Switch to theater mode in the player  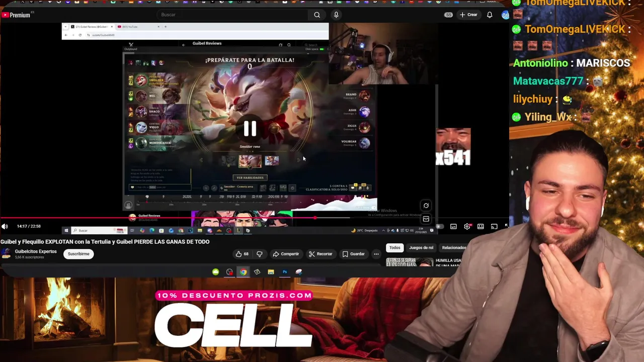coord(480,227)
